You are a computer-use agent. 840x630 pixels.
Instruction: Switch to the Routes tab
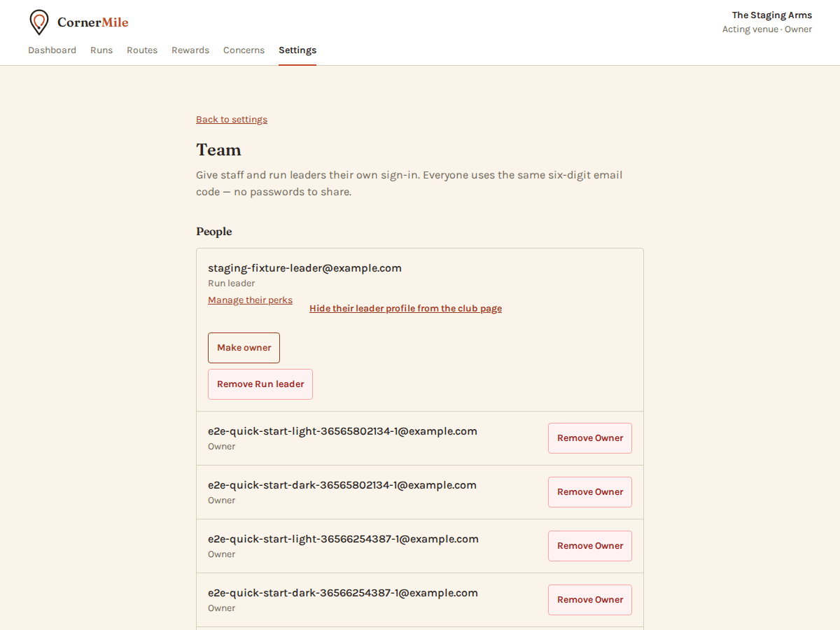tap(142, 50)
